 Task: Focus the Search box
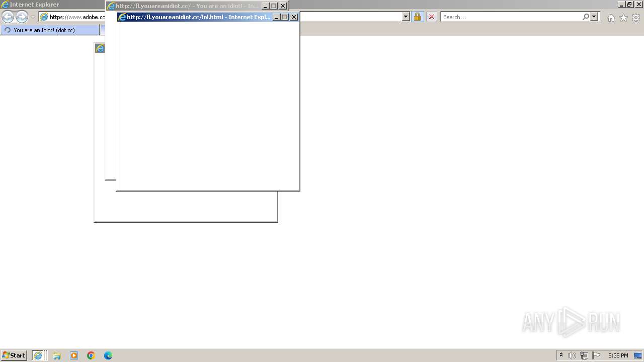[511, 17]
